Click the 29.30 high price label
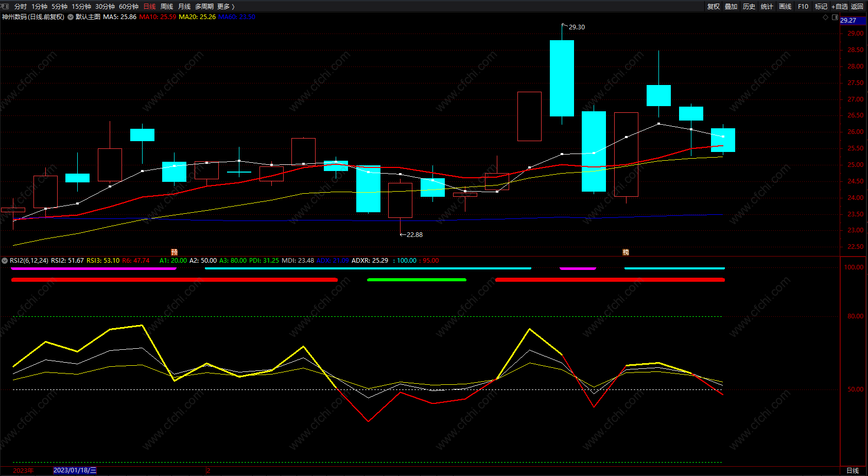868x476 pixels. [x=577, y=27]
